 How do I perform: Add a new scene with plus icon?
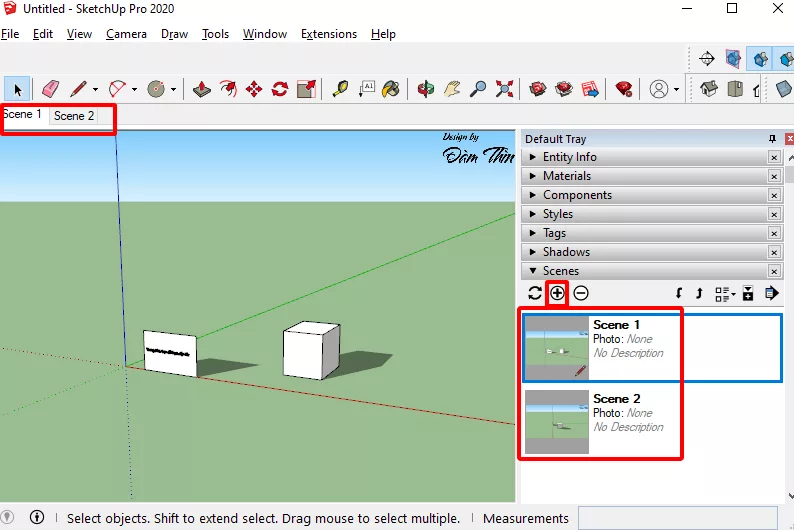click(557, 293)
